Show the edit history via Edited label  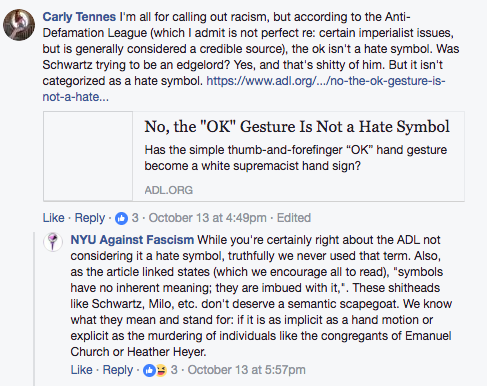pyautogui.click(x=294, y=218)
